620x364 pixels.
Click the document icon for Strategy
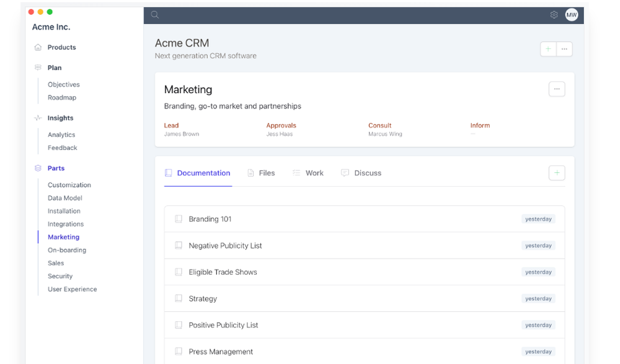click(179, 298)
